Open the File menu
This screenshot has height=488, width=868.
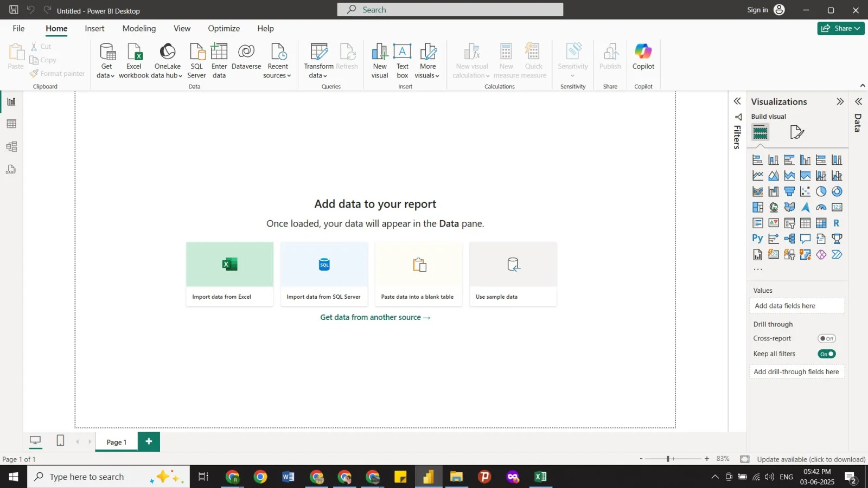pos(18,28)
